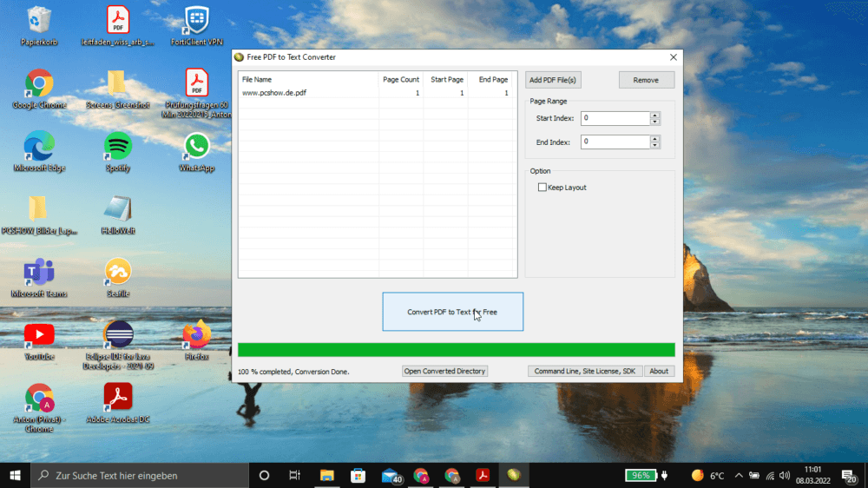The height and width of the screenshot is (488, 868).
Task: Decrease End Index with down arrow
Action: pyautogui.click(x=654, y=145)
